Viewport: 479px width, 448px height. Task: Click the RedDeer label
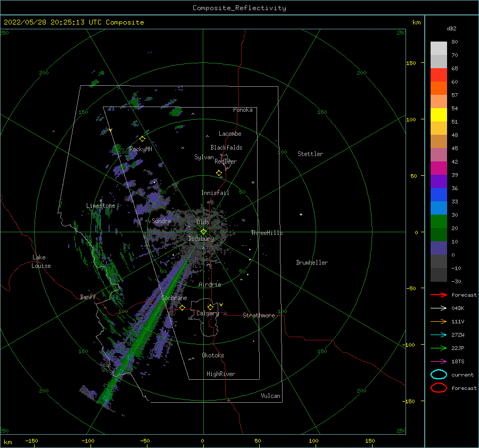click(x=226, y=161)
